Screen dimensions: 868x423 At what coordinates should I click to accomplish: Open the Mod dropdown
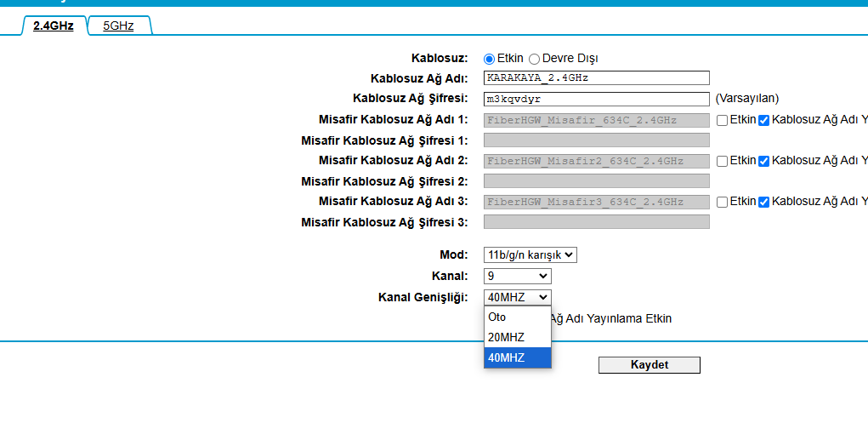pyautogui.click(x=530, y=255)
